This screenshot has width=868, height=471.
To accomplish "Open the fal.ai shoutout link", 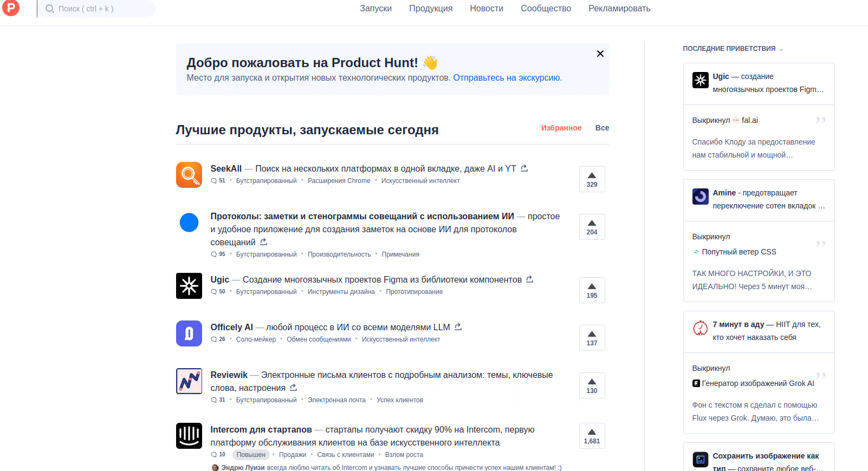I will [x=746, y=120].
